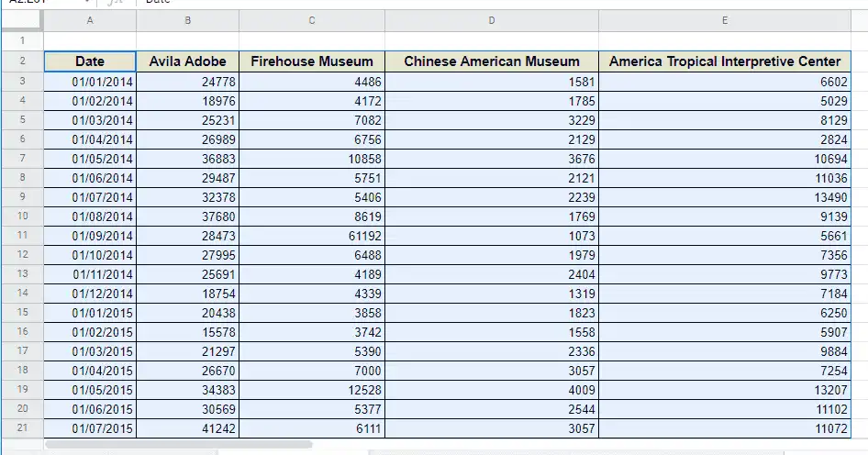Select Chinese American Museum value 1581
Screen dimensions: 868x455
coord(492,82)
